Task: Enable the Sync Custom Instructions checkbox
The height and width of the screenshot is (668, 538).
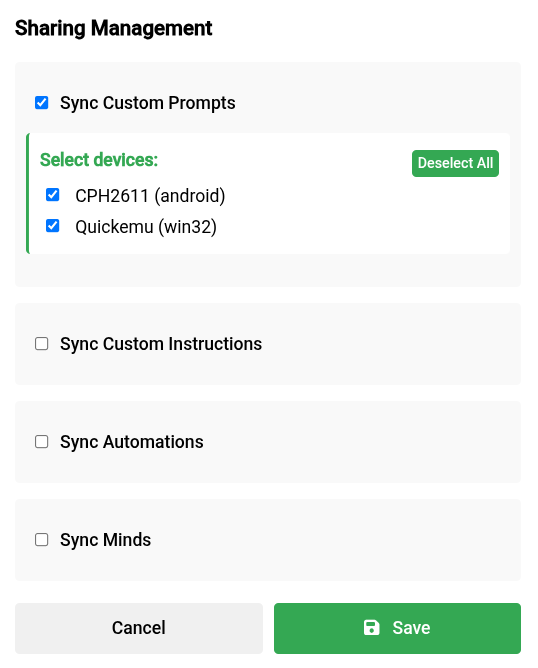Action: point(41,343)
